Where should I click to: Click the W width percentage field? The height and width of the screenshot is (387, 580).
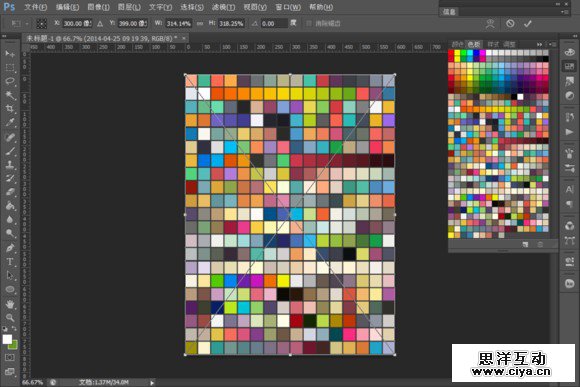[x=179, y=24]
